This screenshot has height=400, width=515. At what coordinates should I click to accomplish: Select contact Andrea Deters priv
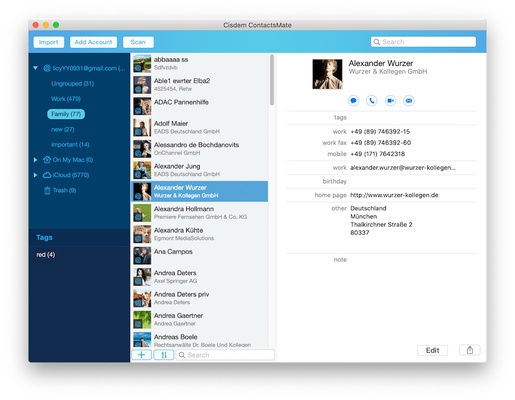[x=199, y=298]
